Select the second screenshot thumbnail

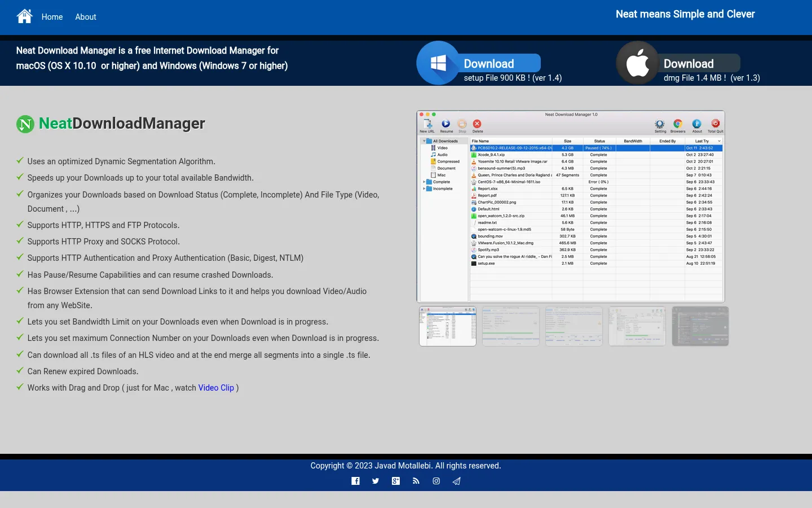click(511, 326)
